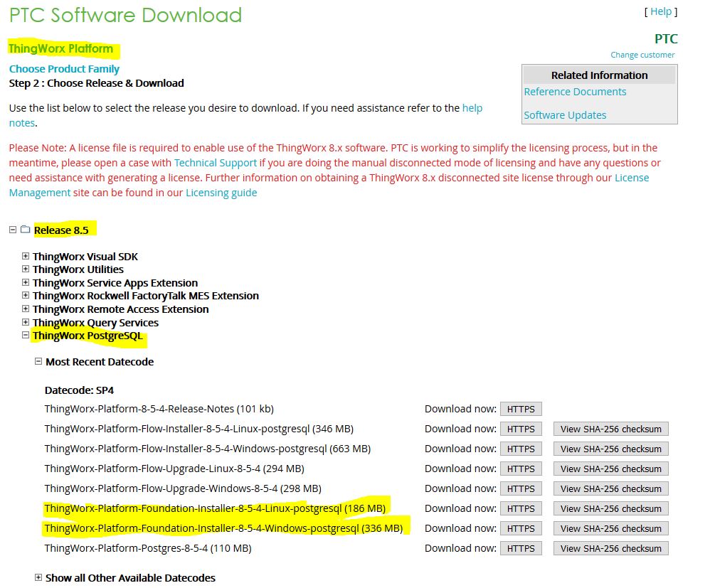Open the Reference Documents link
This screenshot has width=715, height=588.
(575, 91)
